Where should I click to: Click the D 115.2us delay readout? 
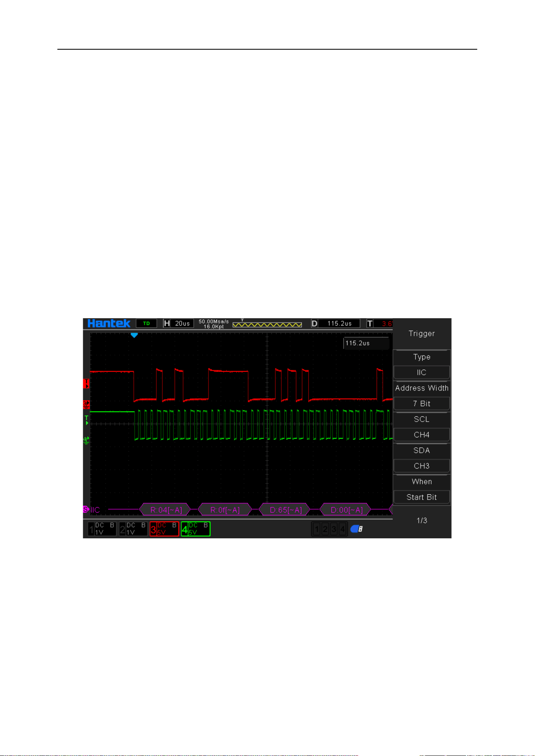click(335, 323)
